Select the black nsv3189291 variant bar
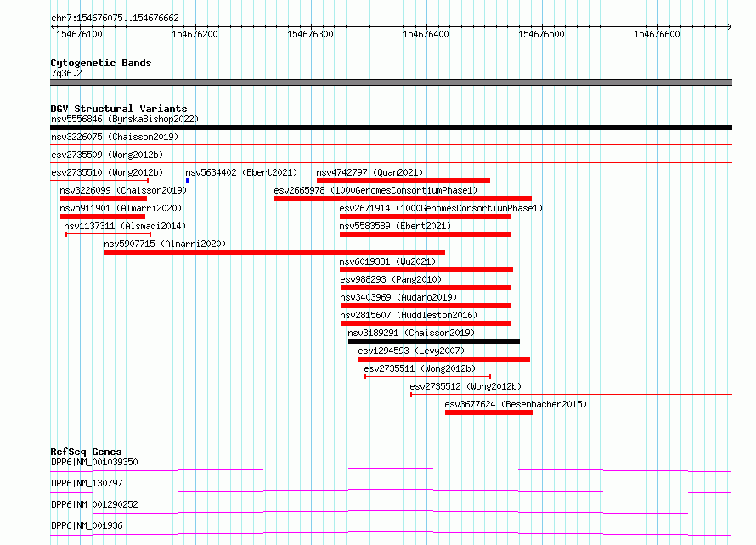756x545 pixels. (434, 341)
